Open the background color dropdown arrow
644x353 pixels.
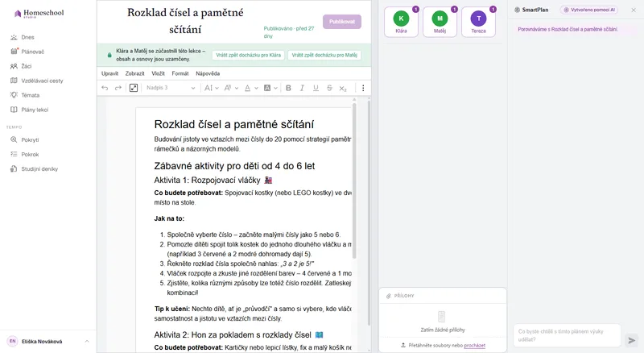click(275, 88)
